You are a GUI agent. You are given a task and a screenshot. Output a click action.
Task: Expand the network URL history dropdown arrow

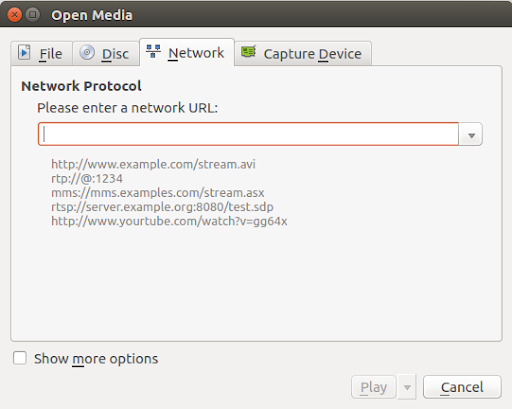[x=471, y=134]
